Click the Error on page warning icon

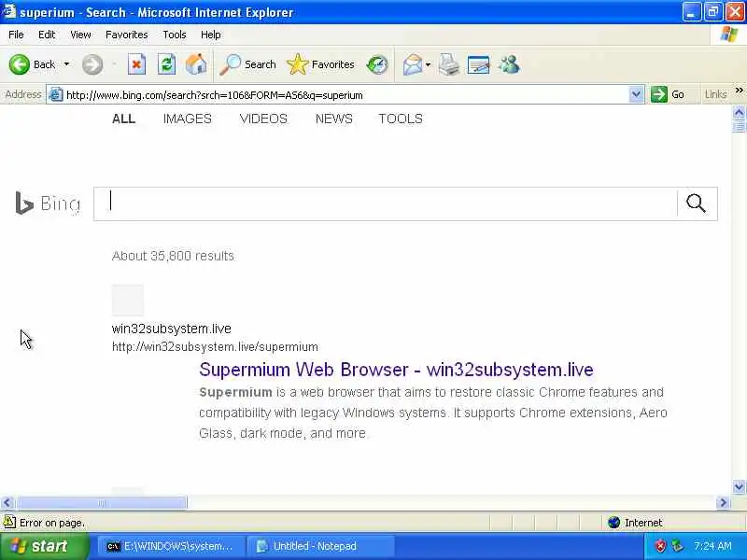coord(9,523)
